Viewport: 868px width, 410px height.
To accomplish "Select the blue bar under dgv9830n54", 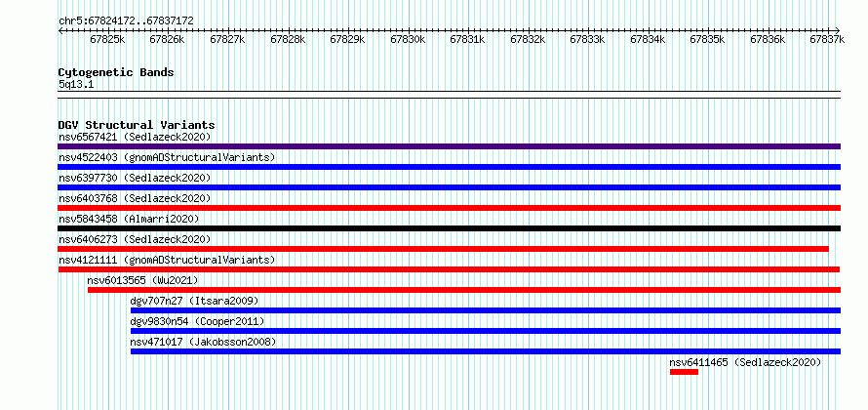I will (x=486, y=331).
